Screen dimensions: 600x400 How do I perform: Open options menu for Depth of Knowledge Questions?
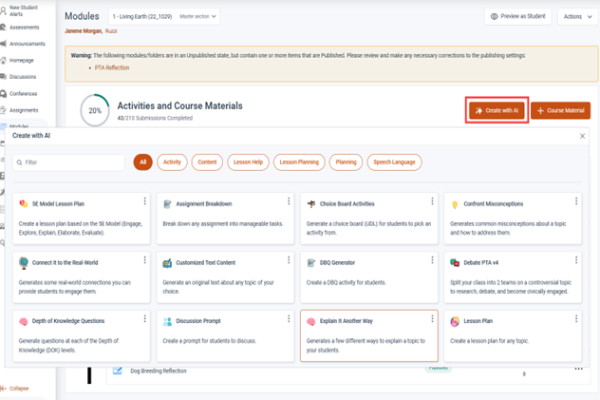[145, 318]
